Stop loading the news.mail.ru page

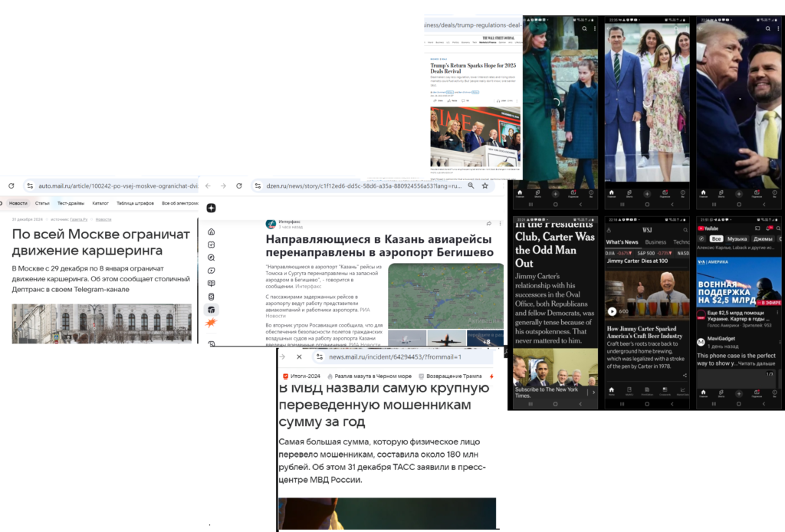tap(299, 356)
